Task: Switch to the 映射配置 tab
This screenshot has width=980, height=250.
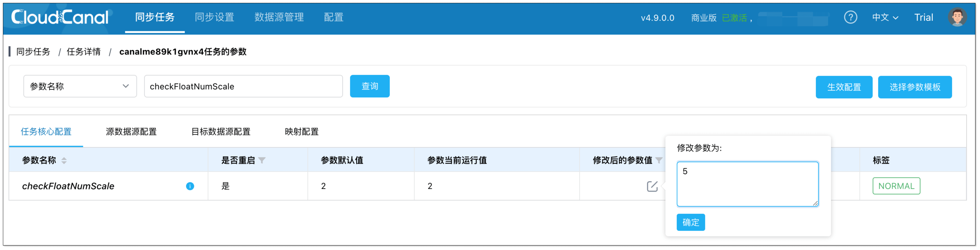Action: point(301,131)
